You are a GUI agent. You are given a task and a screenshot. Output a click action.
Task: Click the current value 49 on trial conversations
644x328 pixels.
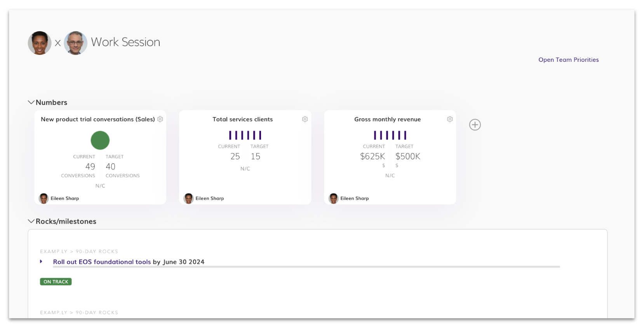pos(90,167)
